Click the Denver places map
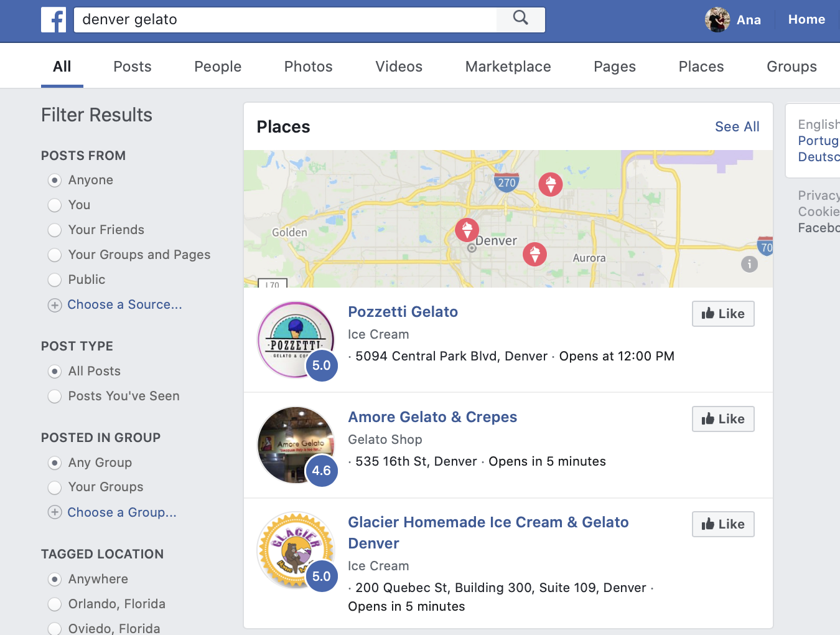Image resolution: width=840 pixels, height=635 pixels. 508,219
